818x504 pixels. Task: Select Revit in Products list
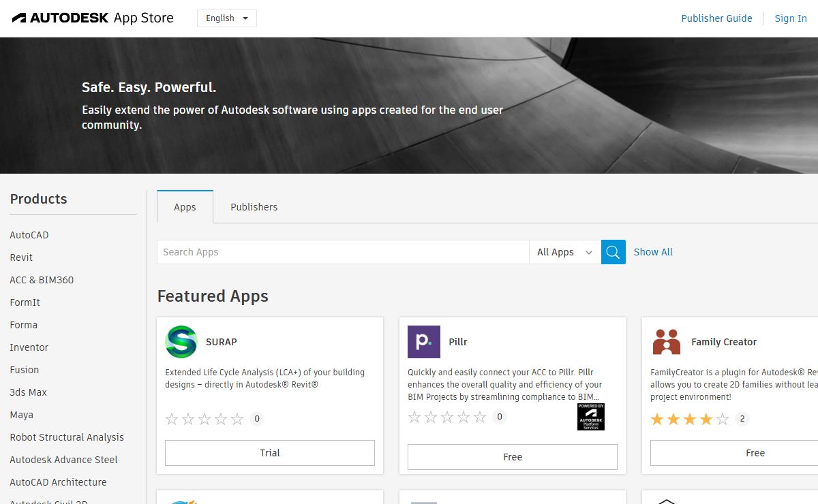pos(21,257)
